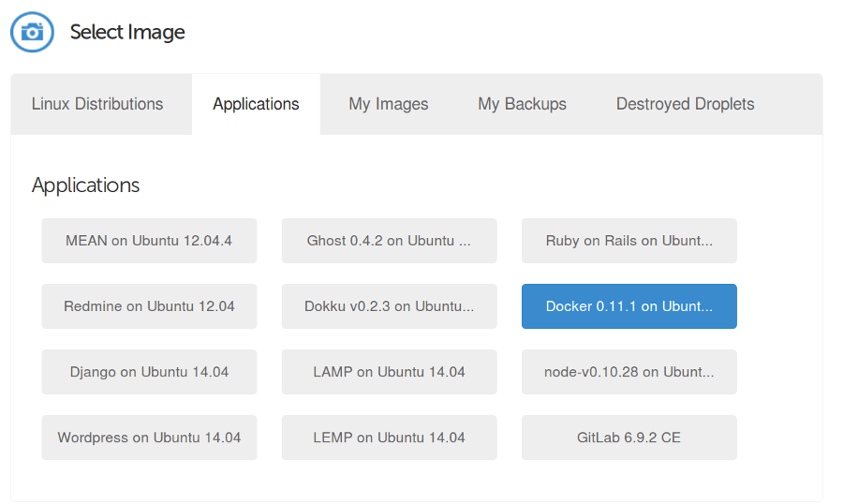
Task: Pick the Ruby on Rails image
Action: pos(629,241)
